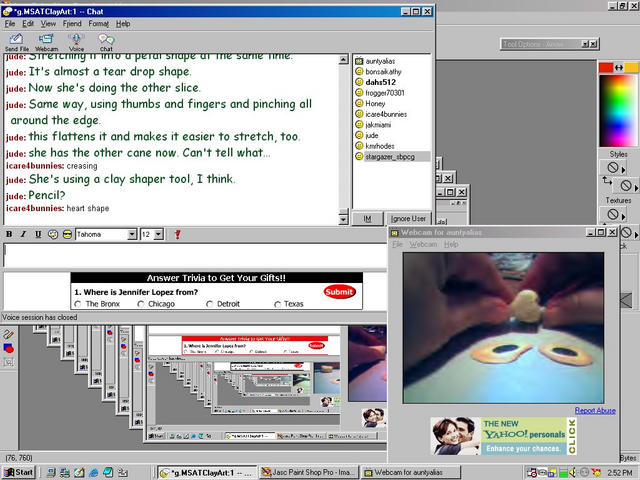Click the webcam video feed image
The height and width of the screenshot is (480, 640).
tap(503, 328)
